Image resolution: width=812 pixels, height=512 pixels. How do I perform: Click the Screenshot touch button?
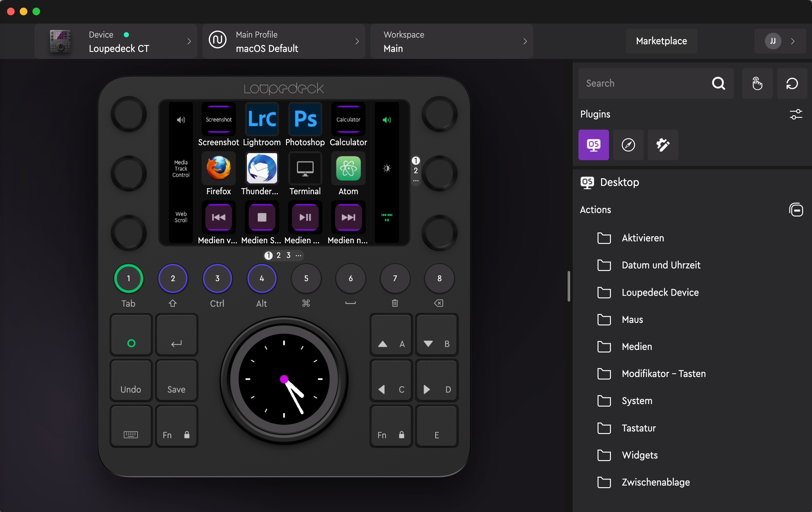(219, 119)
